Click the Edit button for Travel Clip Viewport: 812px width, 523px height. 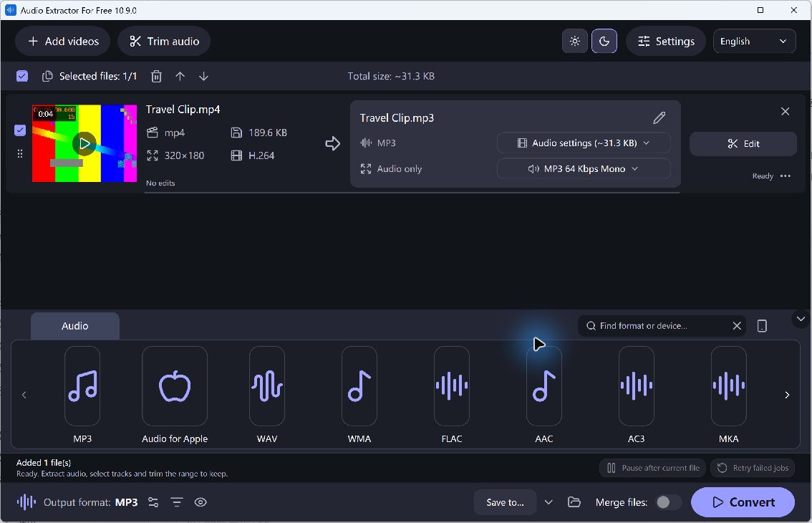tap(743, 143)
